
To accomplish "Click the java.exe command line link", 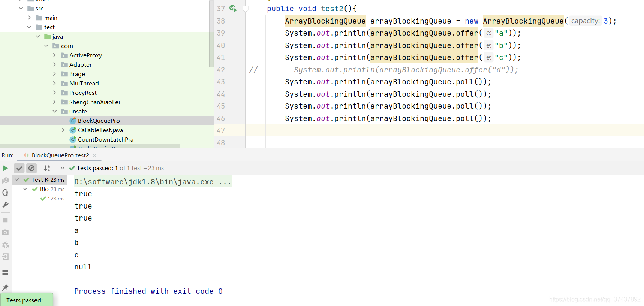I will [x=153, y=182].
